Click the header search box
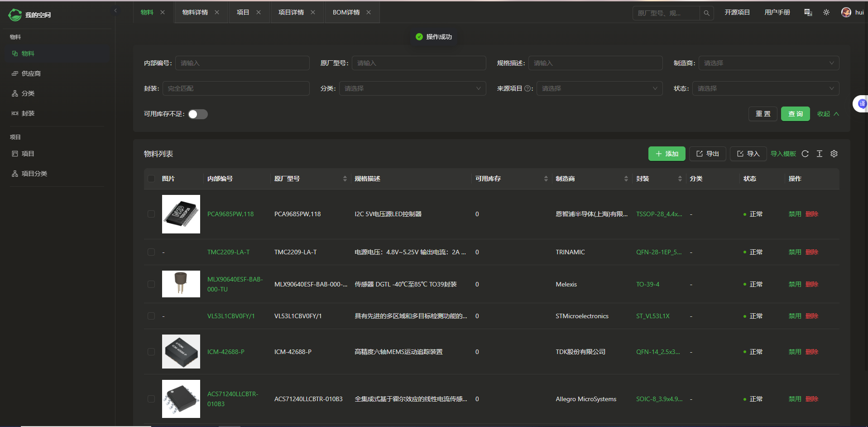The image size is (868, 427). (667, 13)
